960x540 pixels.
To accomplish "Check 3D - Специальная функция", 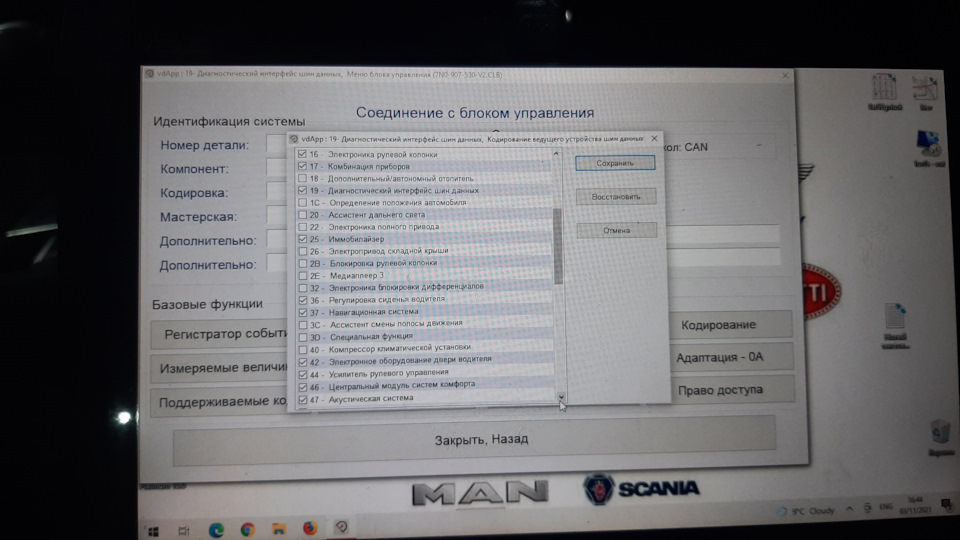I will click(302, 337).
